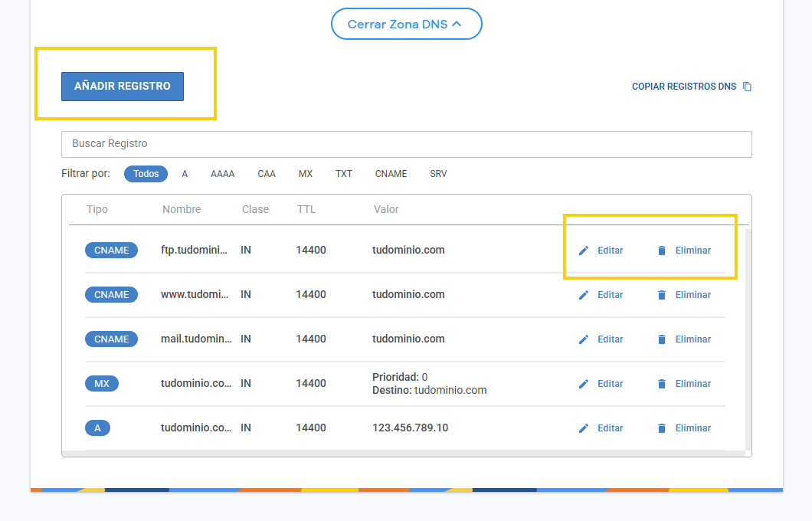Click the A type badge in the last row

[97, 428]
